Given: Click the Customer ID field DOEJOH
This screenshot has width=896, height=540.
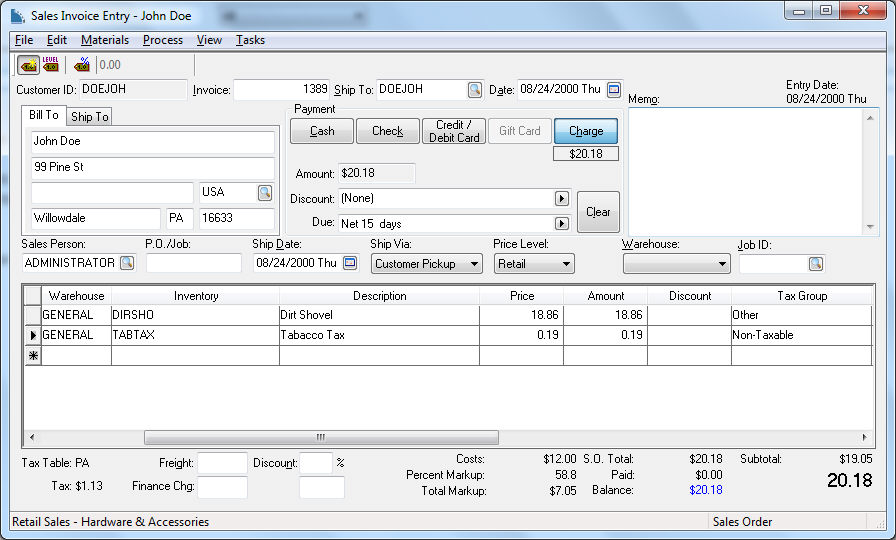Looking at the screenshot, I should coord(133,90).
